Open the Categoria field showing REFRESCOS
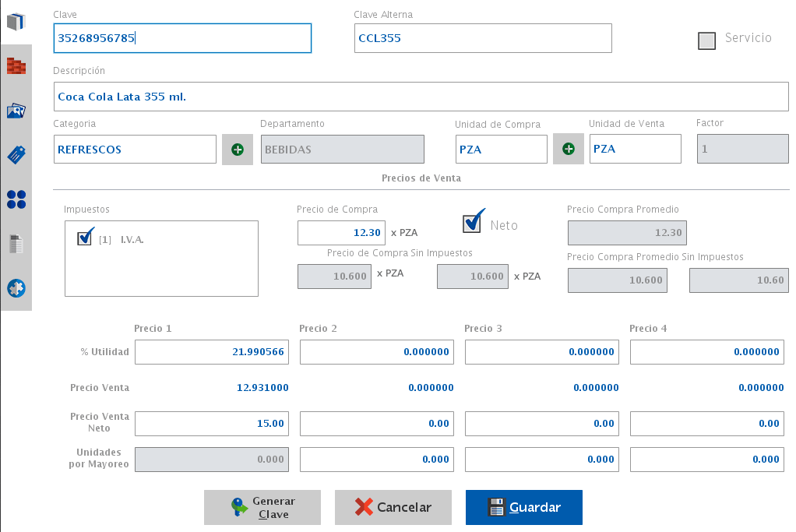Viewport: 796px width, 532px height. tap(135, 150)
